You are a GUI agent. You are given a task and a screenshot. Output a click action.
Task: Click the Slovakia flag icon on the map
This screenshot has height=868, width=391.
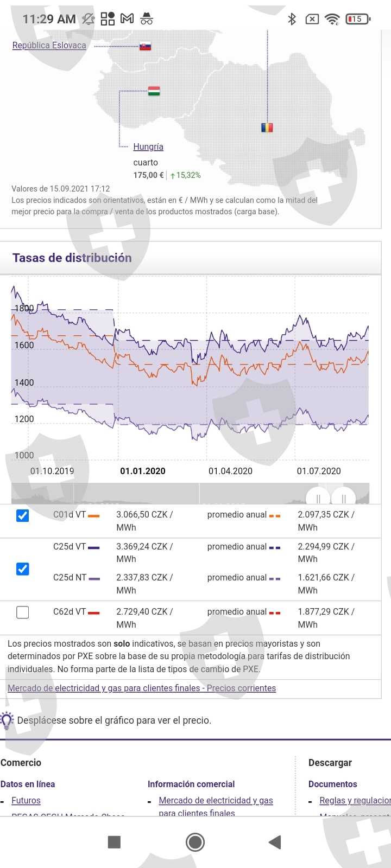click(145, 46)
